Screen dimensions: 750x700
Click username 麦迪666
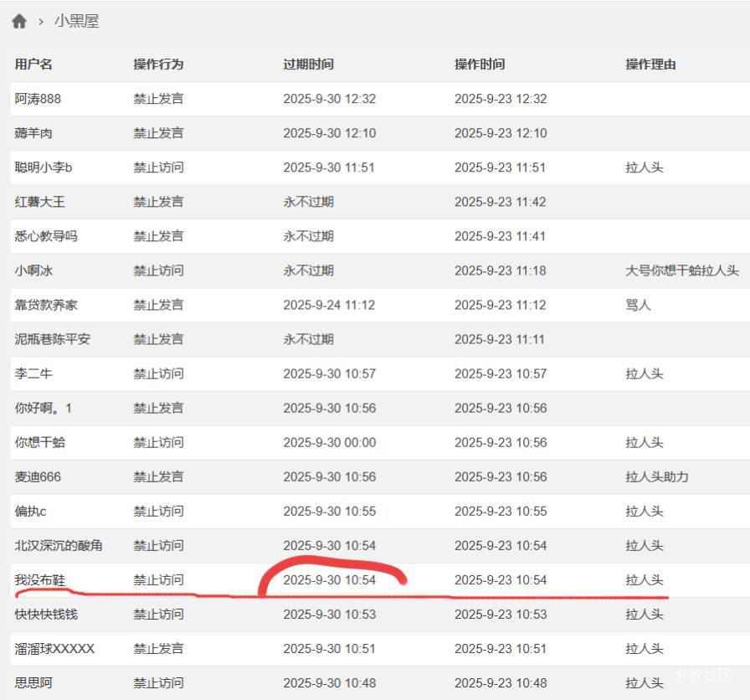point(38,477)
